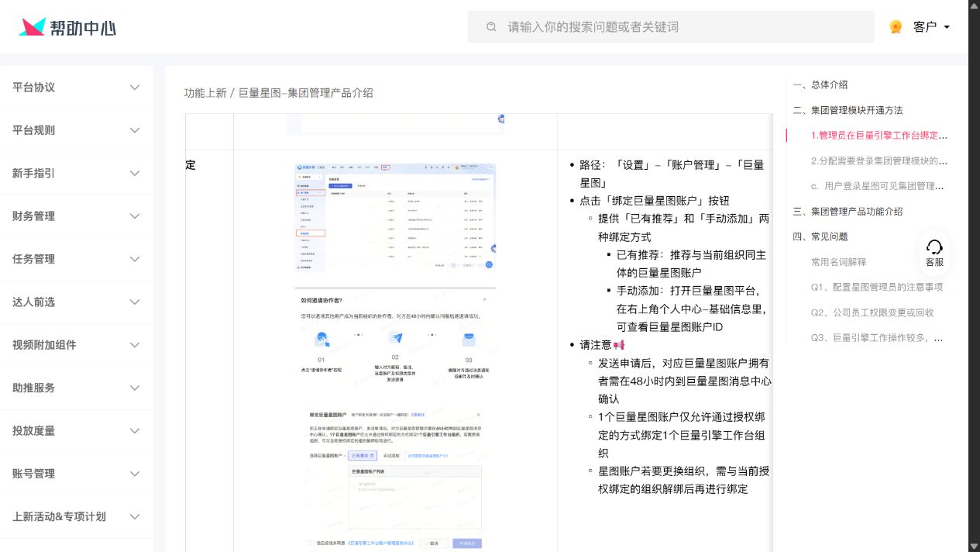The image size is (980, 552).
Task: Expand the 新手指引 sidebar section
Action: point(77,174)
